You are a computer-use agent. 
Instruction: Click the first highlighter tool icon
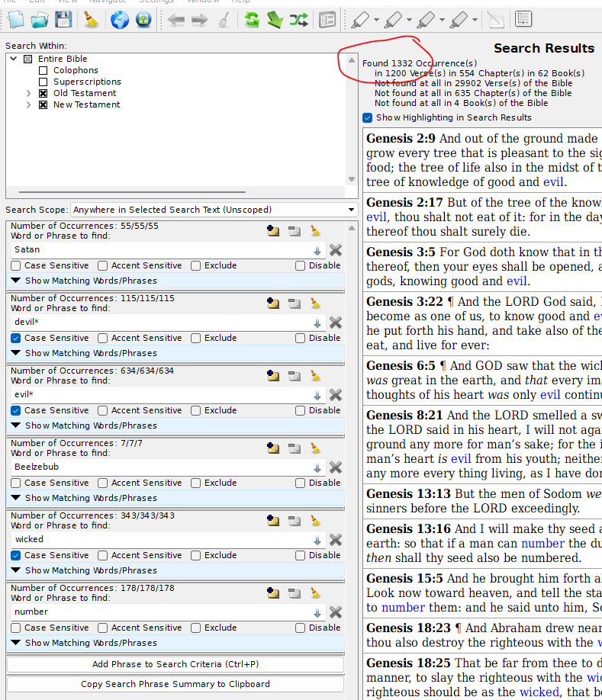click(x=361, y=20)
